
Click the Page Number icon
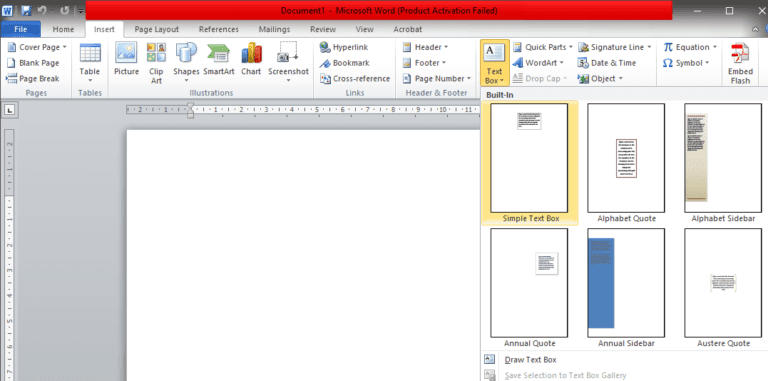pyautogui.click(x=407, y=78)
